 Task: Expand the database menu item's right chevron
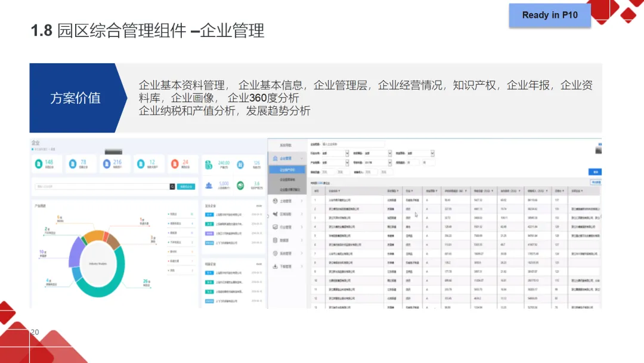(302, 240)
